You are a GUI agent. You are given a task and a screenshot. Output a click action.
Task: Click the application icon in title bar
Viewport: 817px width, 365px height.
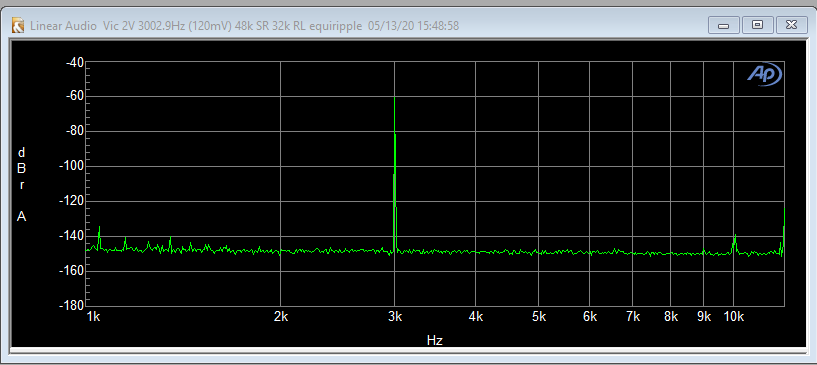(18, 25)
